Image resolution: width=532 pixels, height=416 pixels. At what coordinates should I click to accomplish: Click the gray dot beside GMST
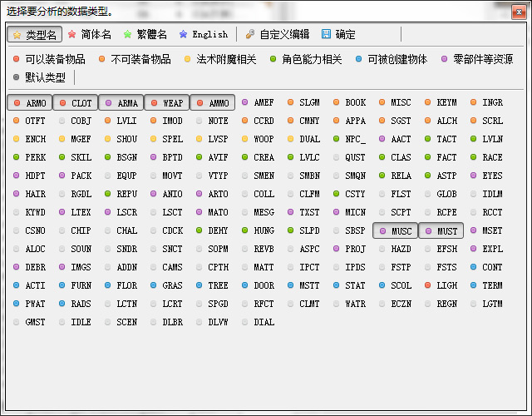(x=17, y=322)
